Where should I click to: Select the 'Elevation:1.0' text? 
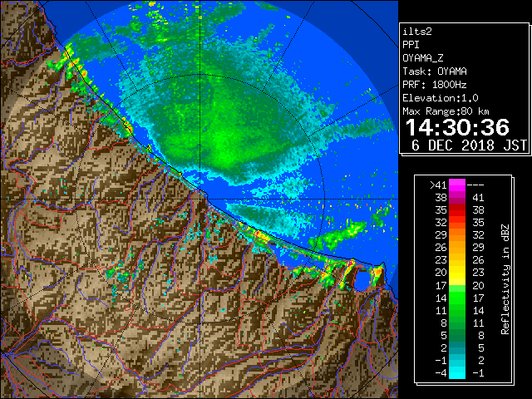(x=441, y=98)
